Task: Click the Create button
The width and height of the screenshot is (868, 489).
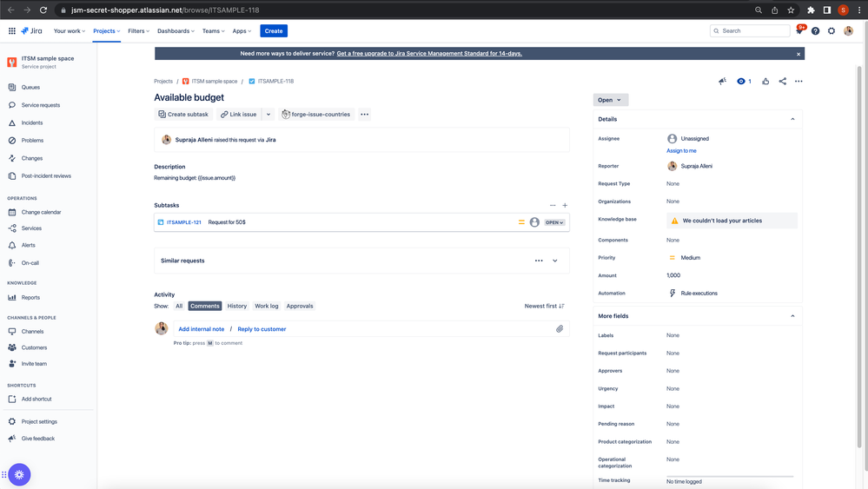Action: [274, 31]
